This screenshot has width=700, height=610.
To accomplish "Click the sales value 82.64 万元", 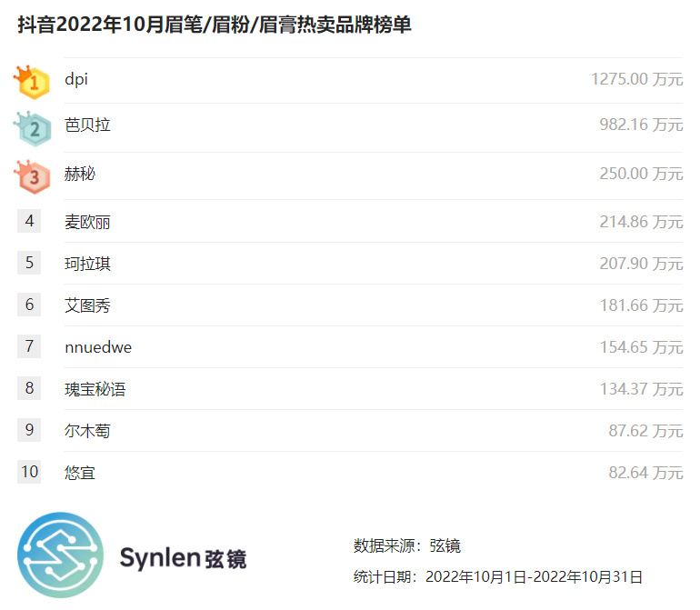I will pyautogui.click(x=646, y=473).
